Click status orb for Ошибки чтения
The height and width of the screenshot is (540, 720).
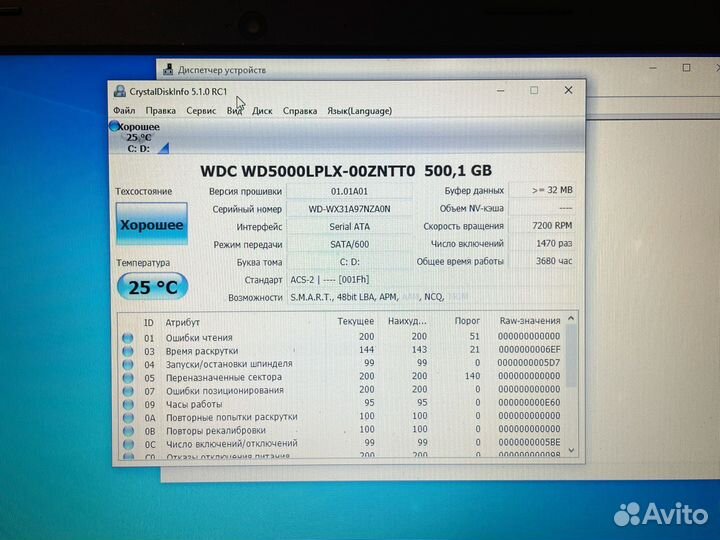tap(128, 338)
